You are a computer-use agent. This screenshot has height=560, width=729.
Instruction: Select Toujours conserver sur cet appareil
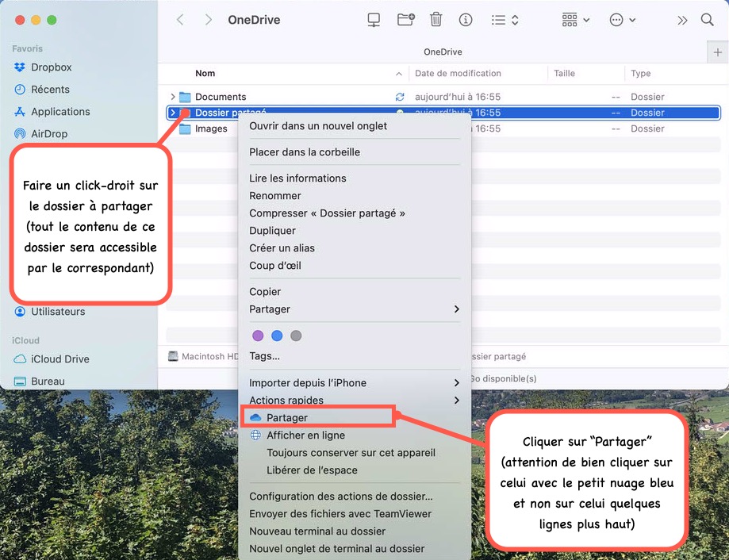click(351, 453)
